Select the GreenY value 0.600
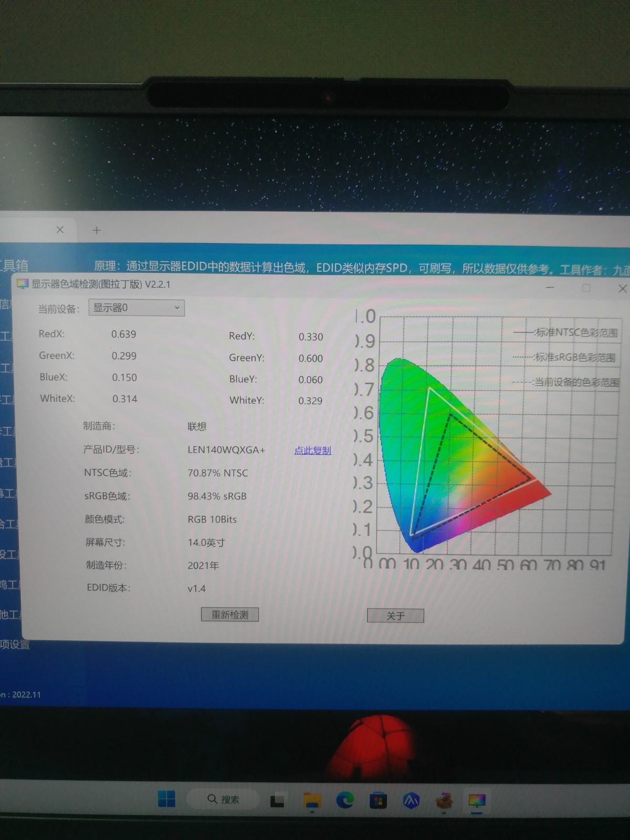 click(311, 358)
